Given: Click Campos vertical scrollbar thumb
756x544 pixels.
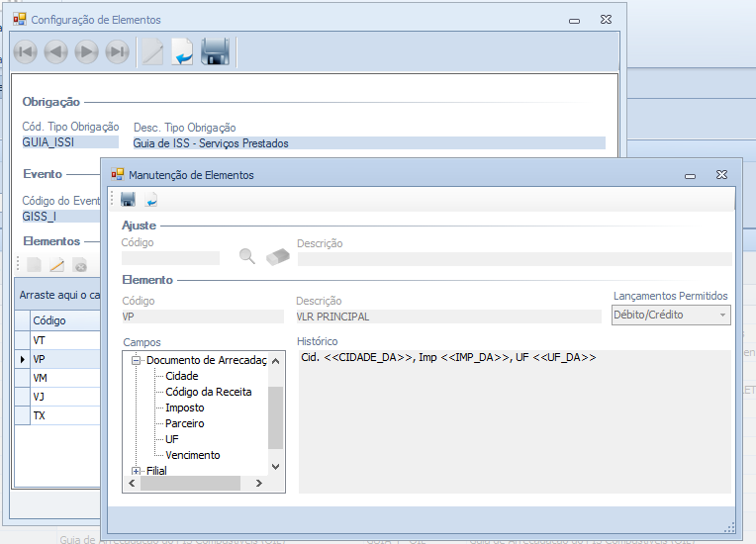Looking at the screenshot, I should (276, 417).
